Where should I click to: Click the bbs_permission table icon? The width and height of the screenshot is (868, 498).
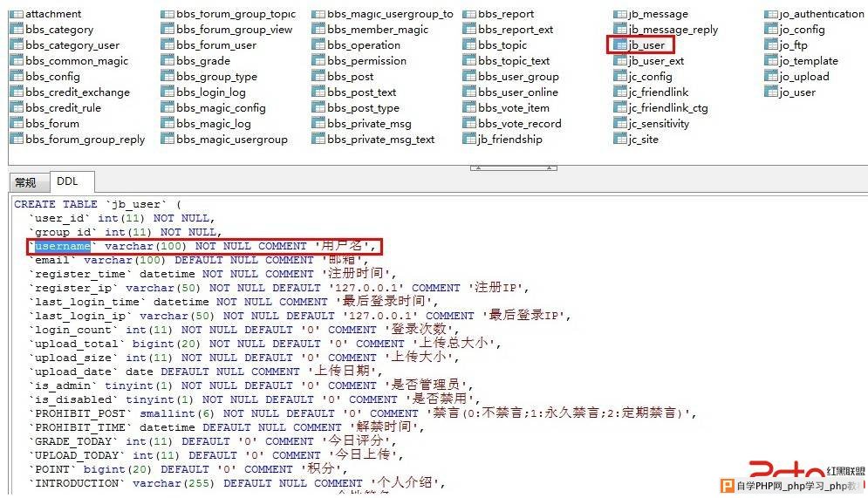point(318,61)
